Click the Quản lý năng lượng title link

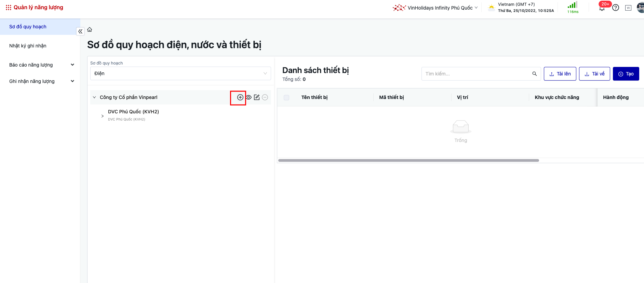[38, 8]
